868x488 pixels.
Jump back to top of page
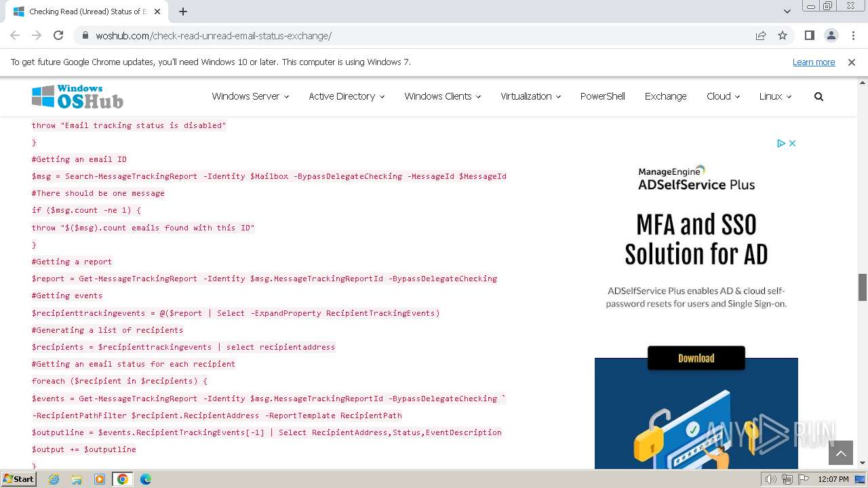click(841, 453)
